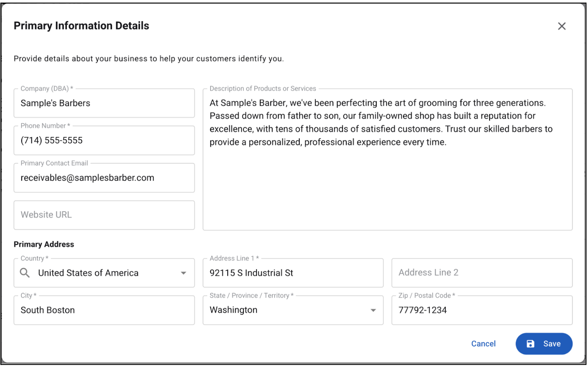This screenshot has width=588, height=367.
Task: Open the State / Province / Territory dropdown
Action: click(373, 310)
